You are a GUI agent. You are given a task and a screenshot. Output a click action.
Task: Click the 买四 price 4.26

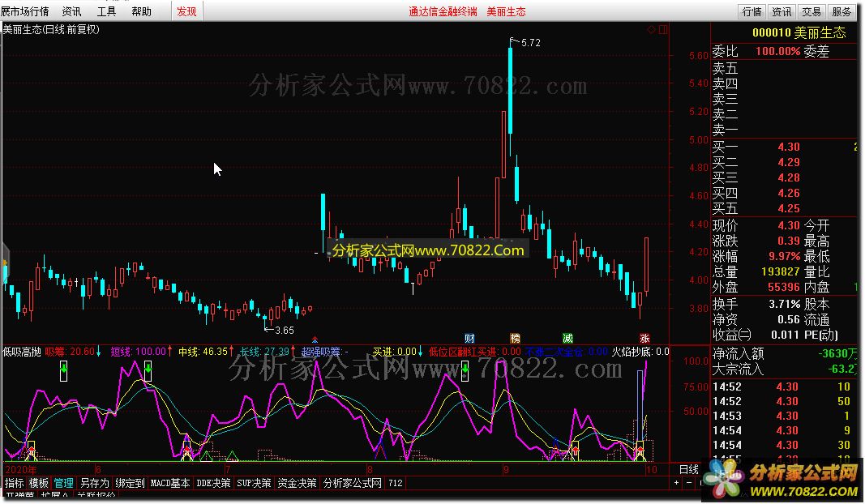click(x=788, y=194)
